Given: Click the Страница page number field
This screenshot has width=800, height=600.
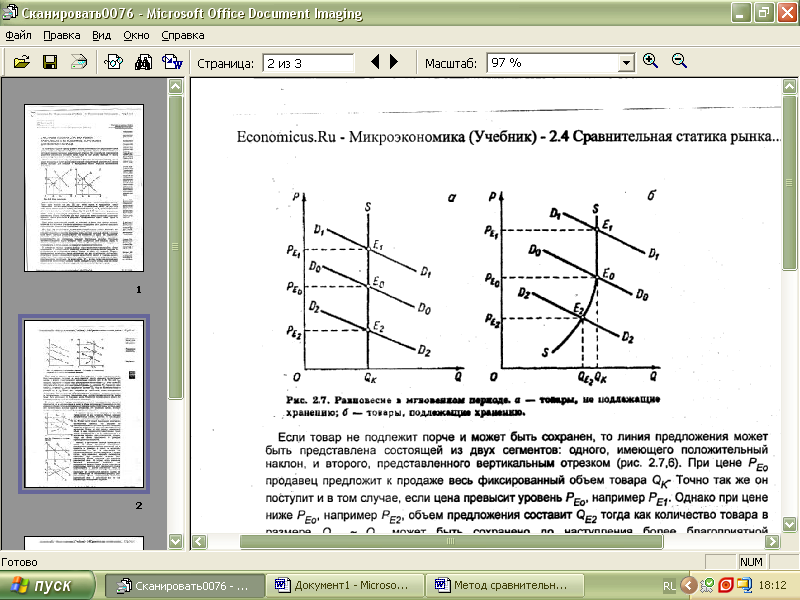Looking at the screenshot, I should (308, 63).
